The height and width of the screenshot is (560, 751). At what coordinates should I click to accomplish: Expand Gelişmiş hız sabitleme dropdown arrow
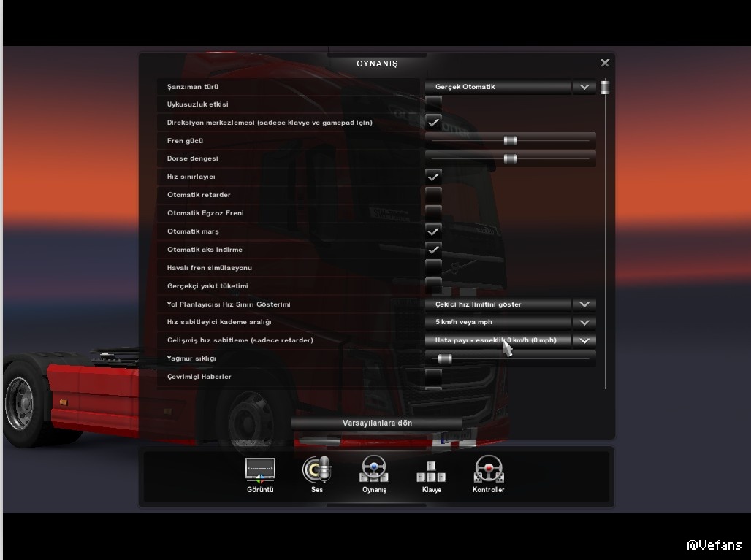click(x=584, y=340)
